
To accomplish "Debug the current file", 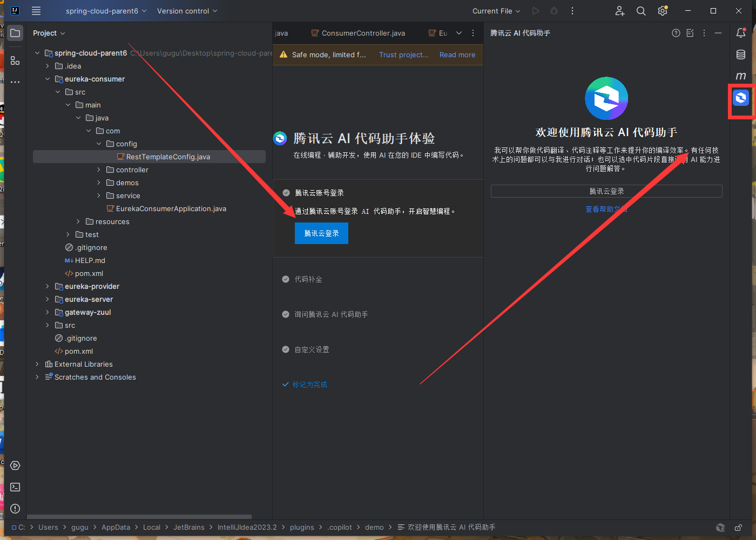I will (x=553, y=11).
